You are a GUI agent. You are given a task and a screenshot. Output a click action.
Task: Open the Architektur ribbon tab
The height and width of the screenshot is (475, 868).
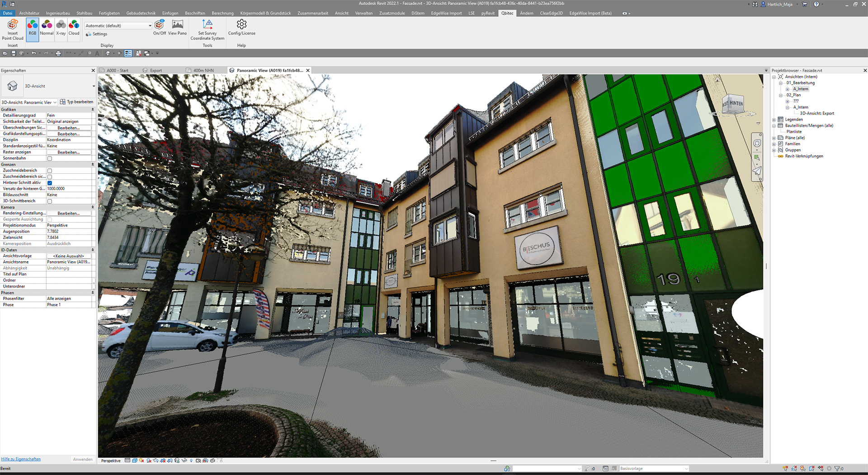point(29,13)
